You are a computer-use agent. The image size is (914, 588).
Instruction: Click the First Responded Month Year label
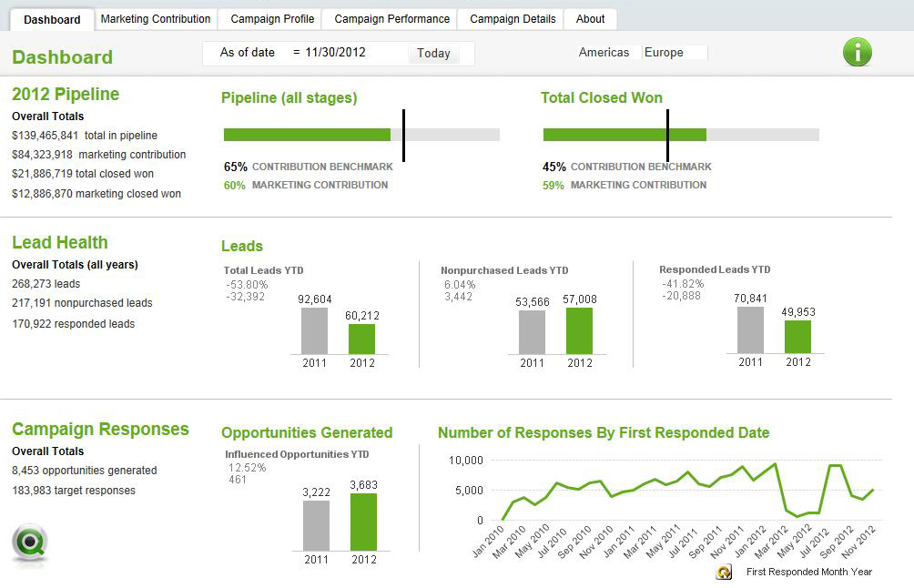pyautogui.click(x=809, y=572)
